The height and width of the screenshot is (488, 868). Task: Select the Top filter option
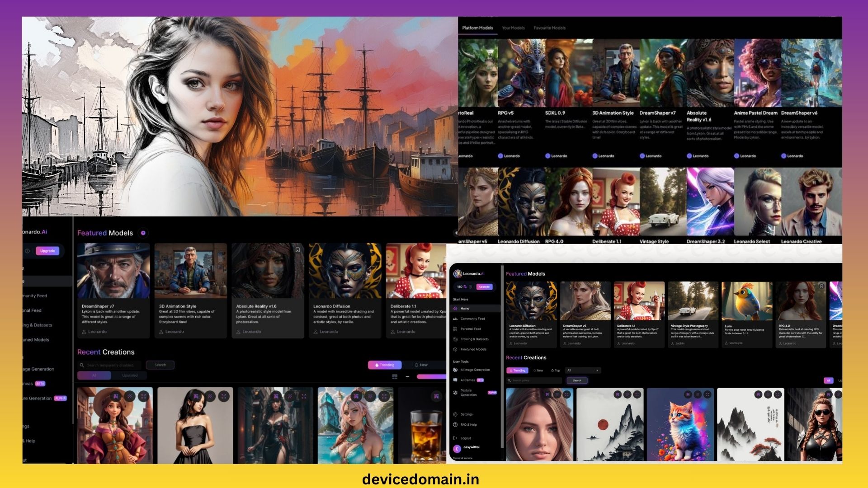coord(556,371)
